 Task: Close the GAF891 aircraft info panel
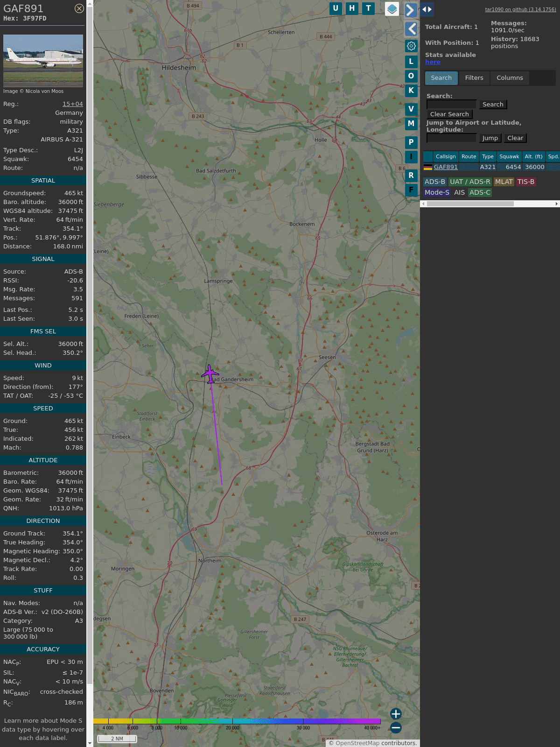pos(79,8)
